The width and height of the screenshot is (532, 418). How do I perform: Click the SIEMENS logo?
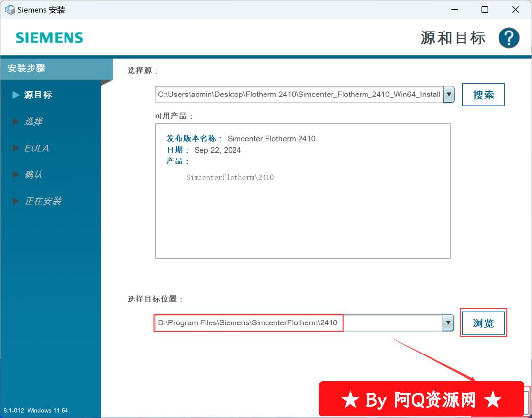(x=50, y=38)
